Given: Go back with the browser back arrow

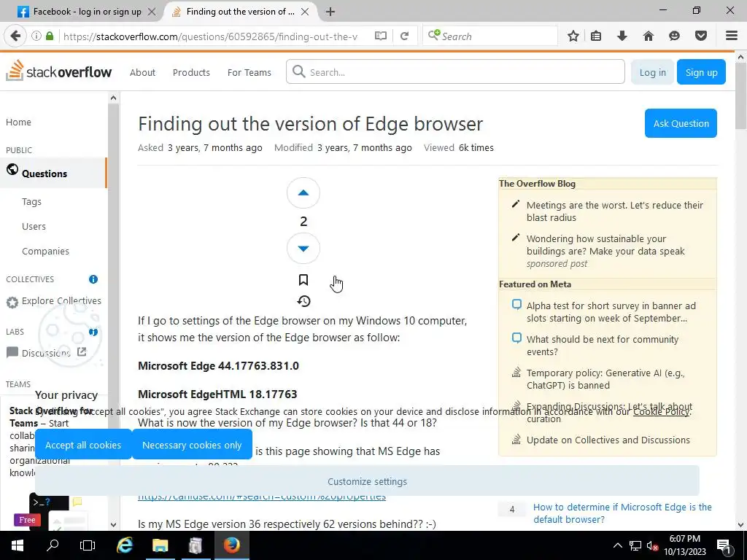Looking at the screenshot, I should coord(15,36).
